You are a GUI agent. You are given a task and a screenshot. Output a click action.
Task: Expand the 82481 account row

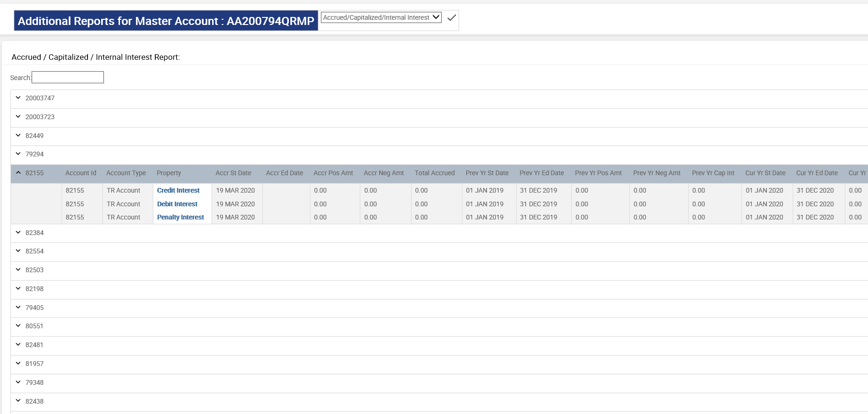coord(18,345)
